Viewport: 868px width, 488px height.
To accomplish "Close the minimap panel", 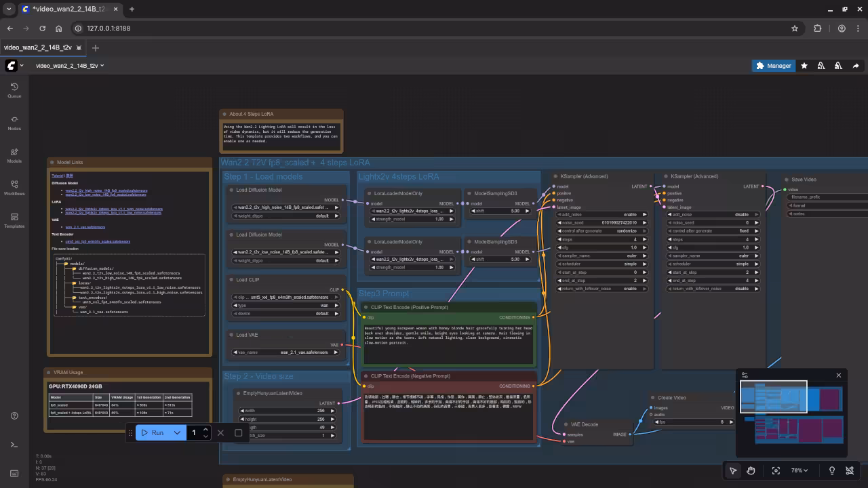I will click(838, 375).
